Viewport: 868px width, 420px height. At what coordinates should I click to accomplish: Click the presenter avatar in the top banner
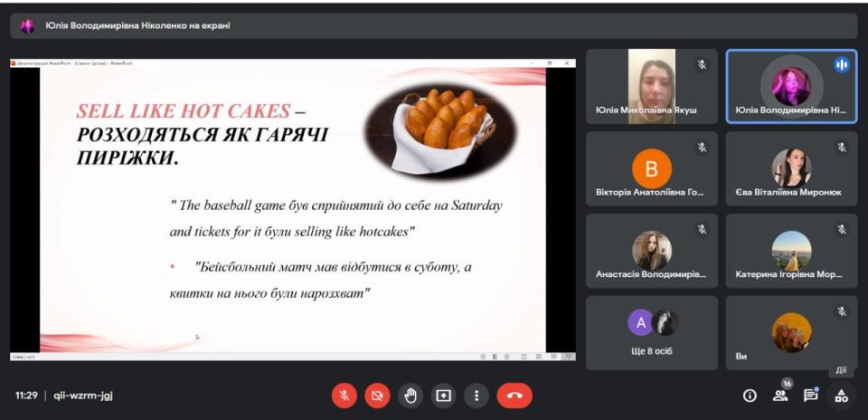tap(27, 26)
